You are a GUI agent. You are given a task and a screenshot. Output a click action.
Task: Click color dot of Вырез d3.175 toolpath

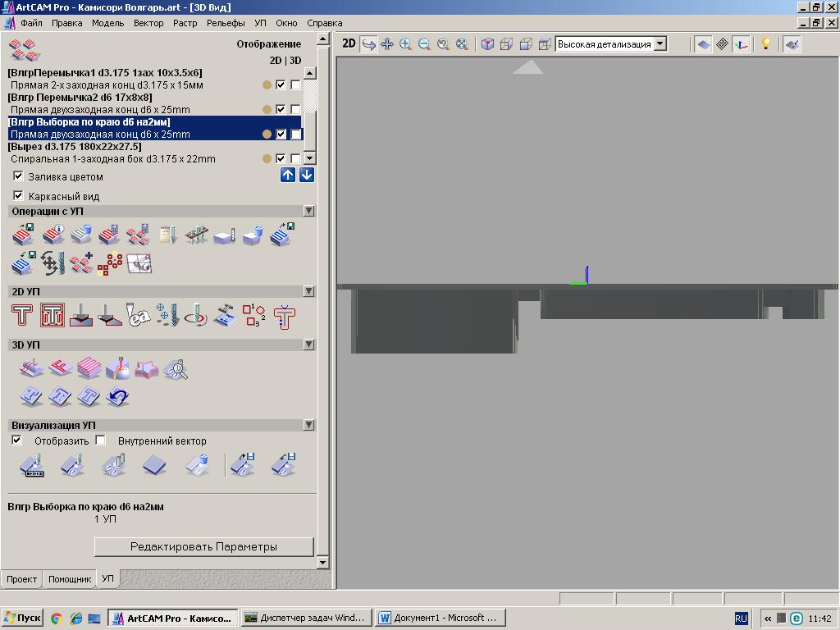click(267, 159)
